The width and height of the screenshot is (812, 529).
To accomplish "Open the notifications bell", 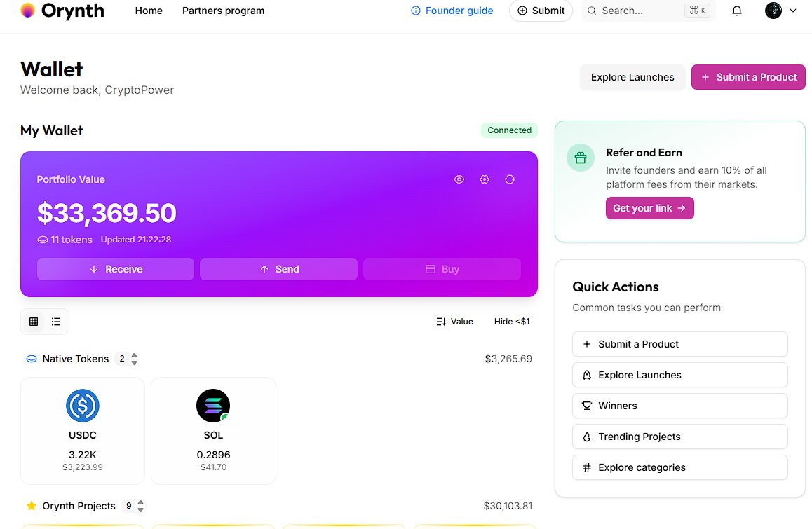I will pyautogui.click(x=736, y=11).
